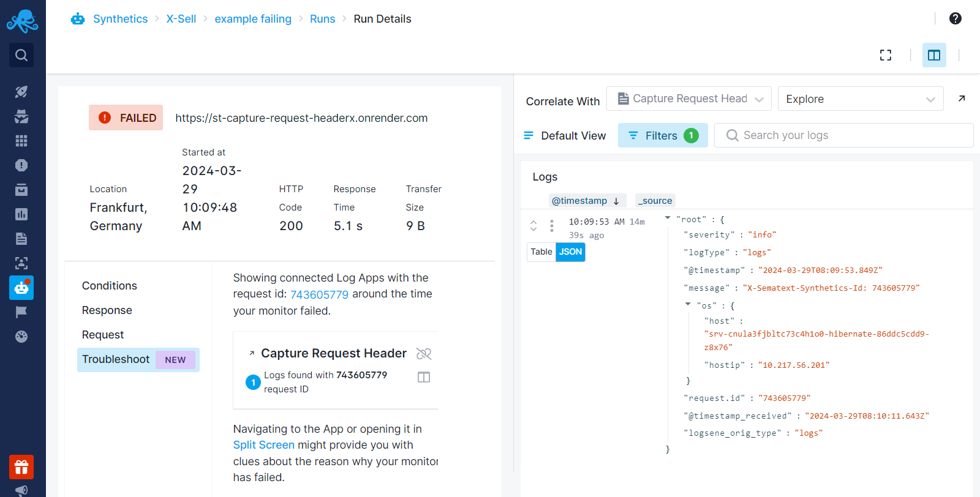
Task: Open the Filters button
Action: [x=663, y=135]
